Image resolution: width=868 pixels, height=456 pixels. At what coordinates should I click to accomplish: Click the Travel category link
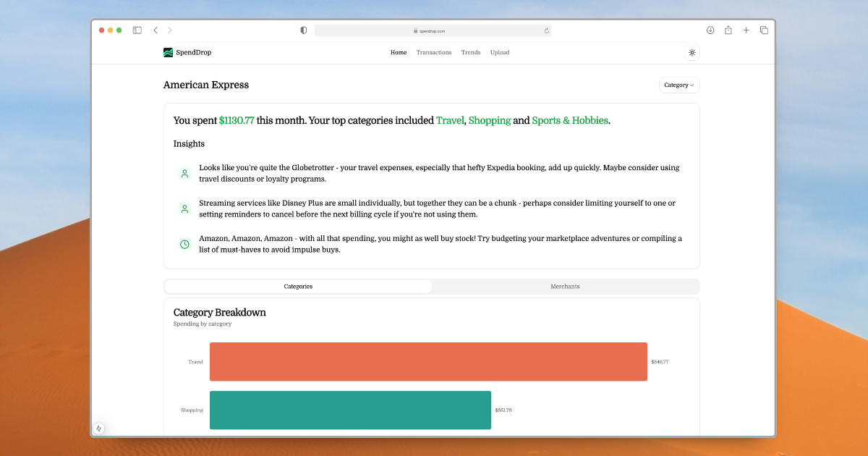click(450, 120)
